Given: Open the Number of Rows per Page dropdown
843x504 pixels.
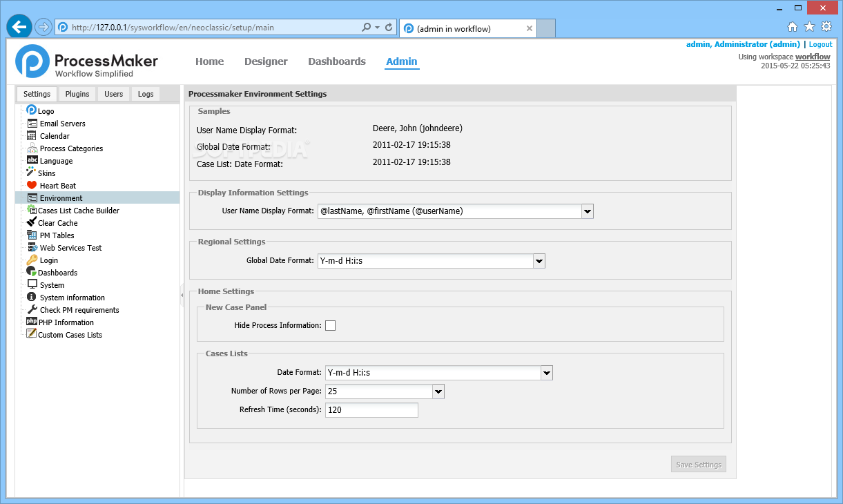Looking at the screenshot, I should tap(438, 391).
